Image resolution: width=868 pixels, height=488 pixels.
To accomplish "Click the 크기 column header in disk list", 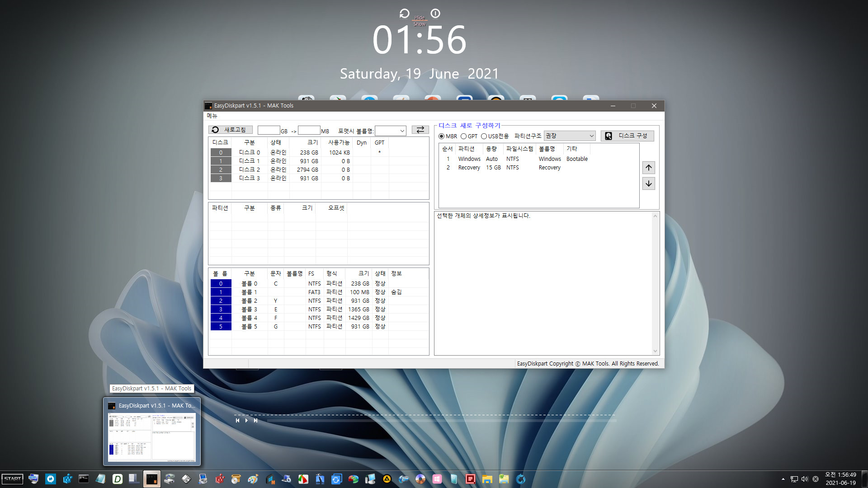I will point(306,142).
